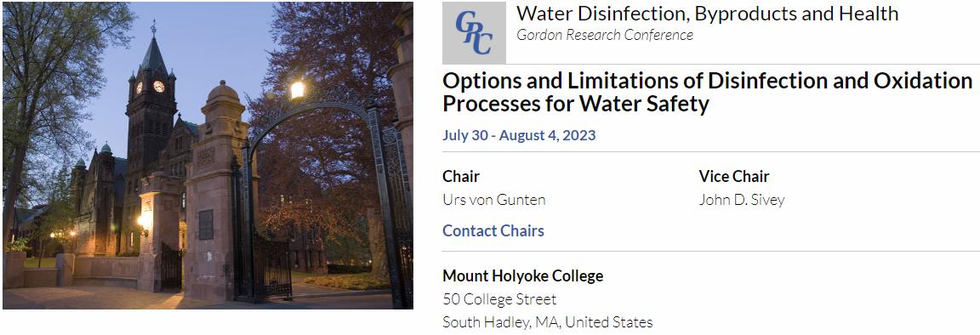Select the Water Disinfection, Byproducts and Health title
This screenshot has width=980, height=335.
pos(708,13)
